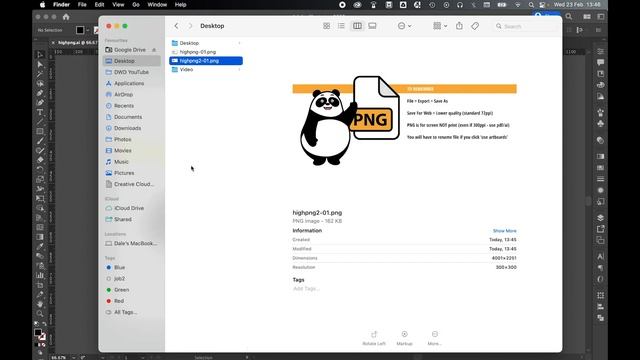Viewport: 640px width, 360px height.
Task: Open AirDrop in the Finder sidebar
Action: tap(119, 94)
